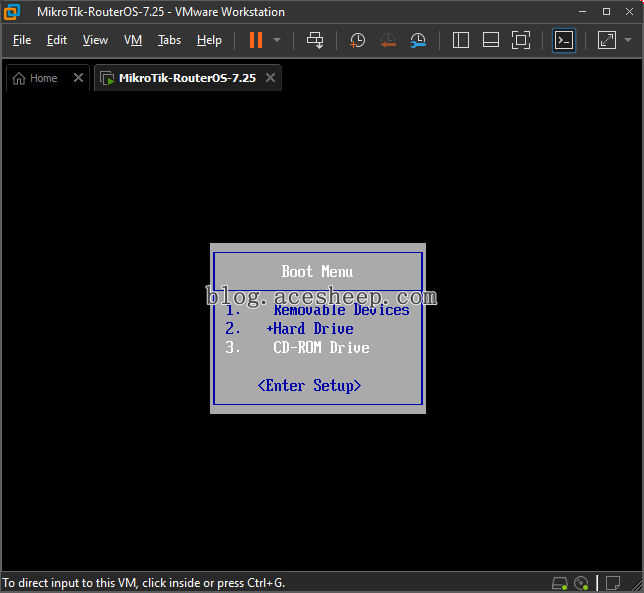
Task: Open the VM menu
Action: [x=133, y=40]
